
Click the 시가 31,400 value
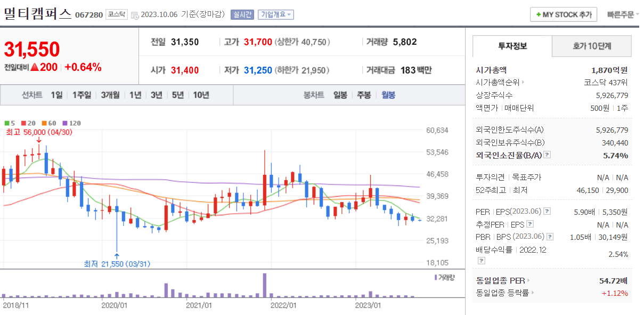click(x=185, y=70)
